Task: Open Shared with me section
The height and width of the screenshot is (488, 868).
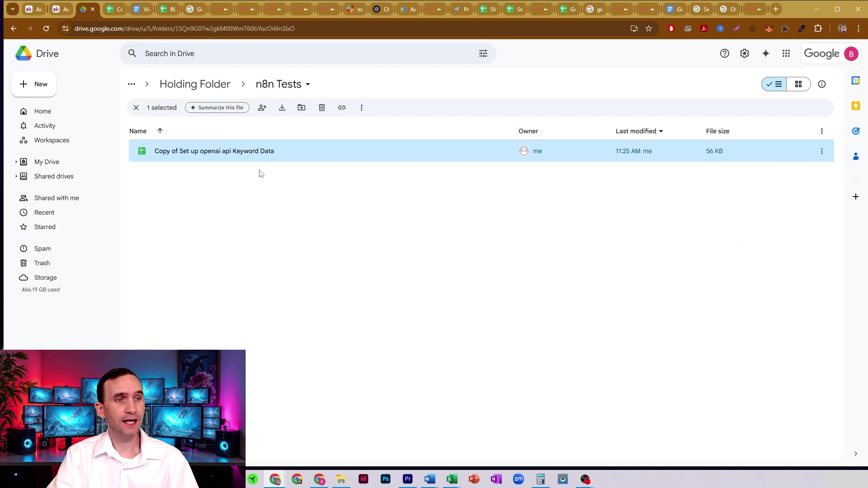Action: [x=57, y=198]
